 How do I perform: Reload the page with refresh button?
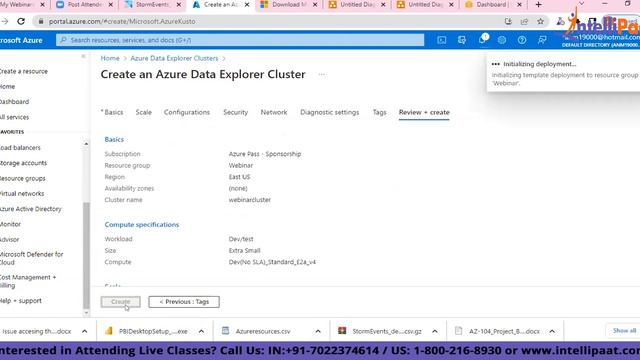(x=21, y=21)
